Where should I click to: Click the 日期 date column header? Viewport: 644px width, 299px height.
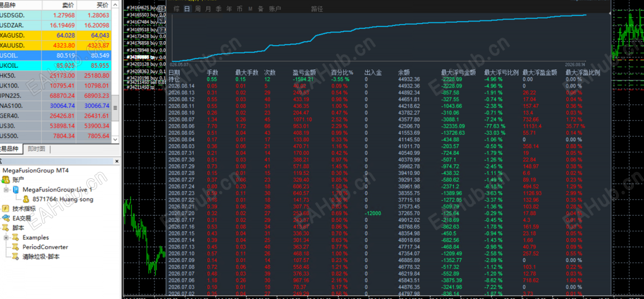point(174,72)
